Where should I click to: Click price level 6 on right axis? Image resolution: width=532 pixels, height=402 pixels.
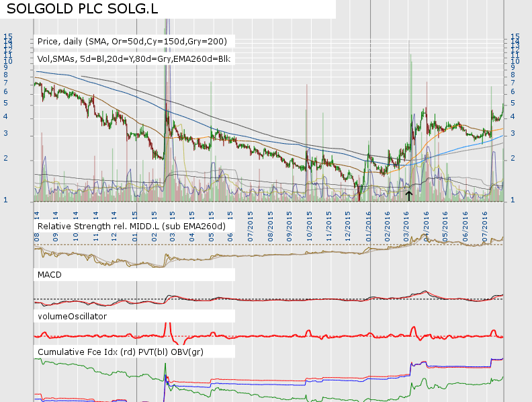(x=513, y=91)
